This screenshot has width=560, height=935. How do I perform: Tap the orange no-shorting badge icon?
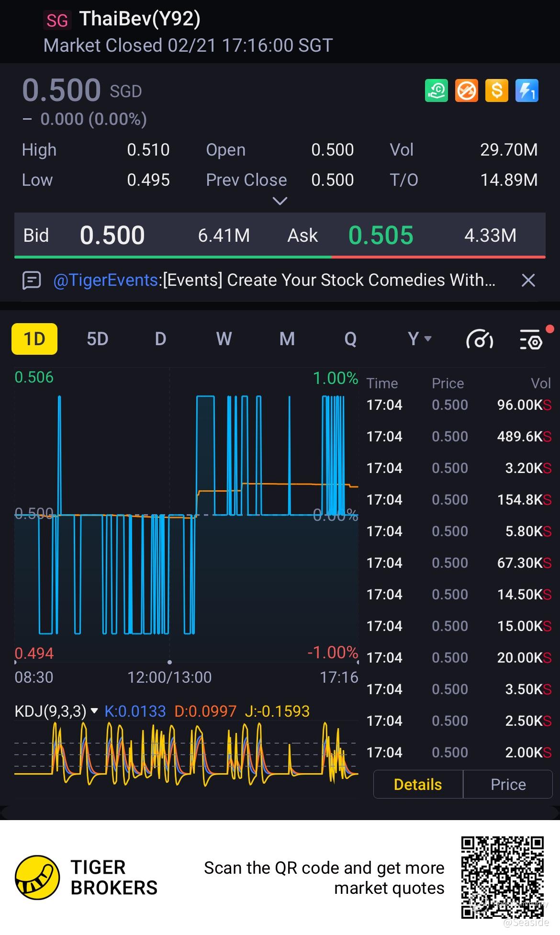(466, 90)
